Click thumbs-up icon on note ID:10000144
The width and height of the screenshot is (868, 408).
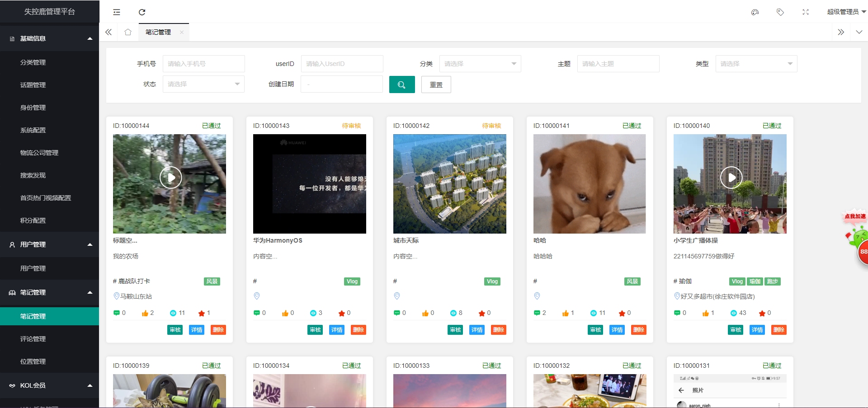145,313
